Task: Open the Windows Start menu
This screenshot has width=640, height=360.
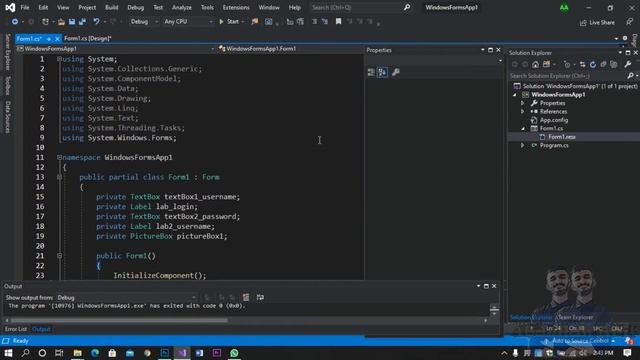Action: pos(8,353)
